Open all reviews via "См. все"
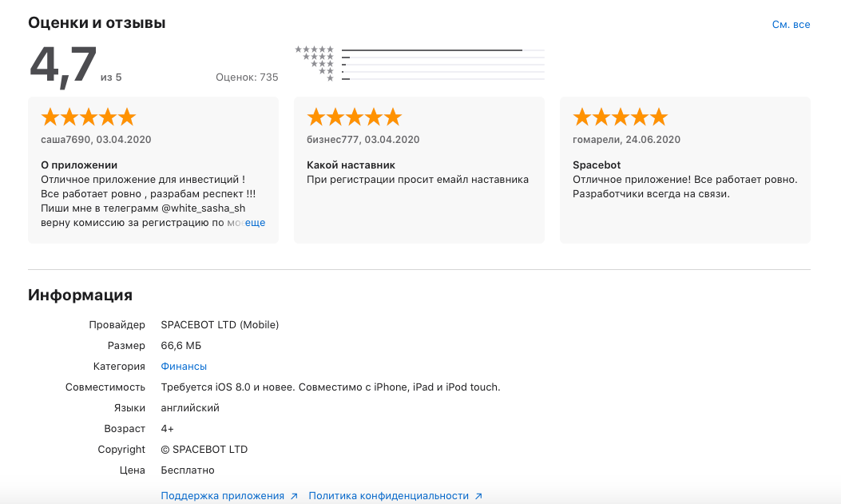841x504 pixels. click(791, 25)
